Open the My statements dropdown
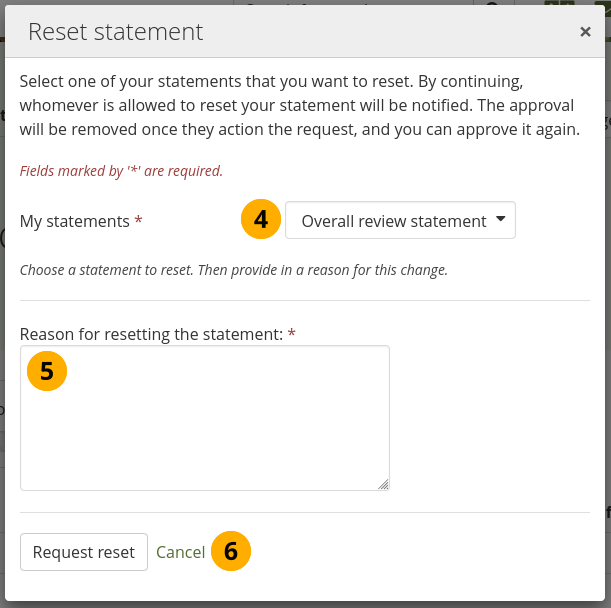 (393, 221)
